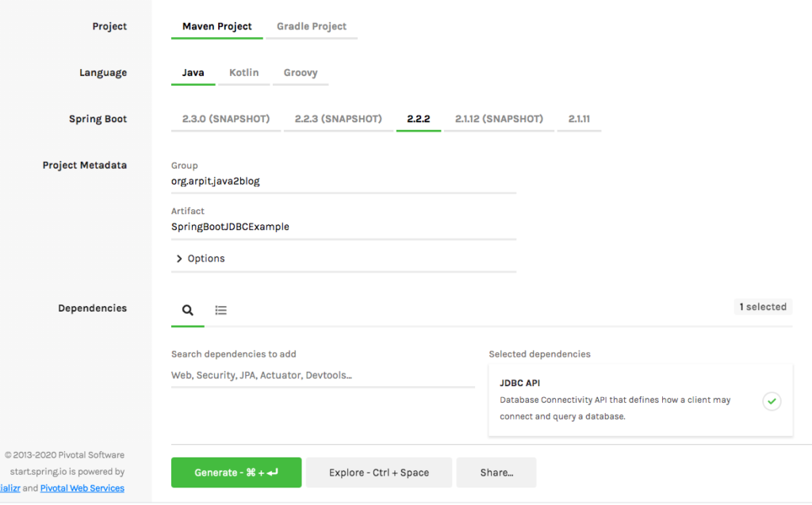The image size is (812, 505).
Task: Click the 1 selected dependencies badge
Action: tap(763, 306)
